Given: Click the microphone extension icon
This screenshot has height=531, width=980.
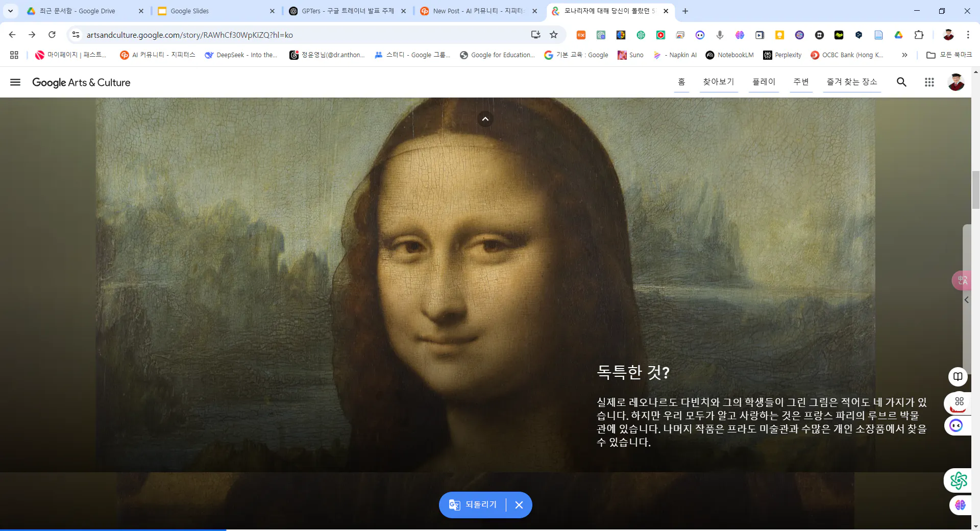Looking at the screenshot, I should 720,35.
